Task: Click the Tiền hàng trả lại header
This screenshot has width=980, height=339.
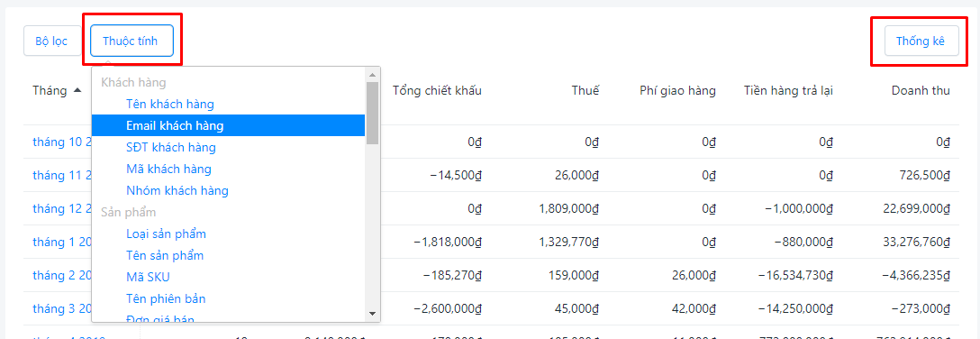Action: pyautogui.click(x=789, y=91)
